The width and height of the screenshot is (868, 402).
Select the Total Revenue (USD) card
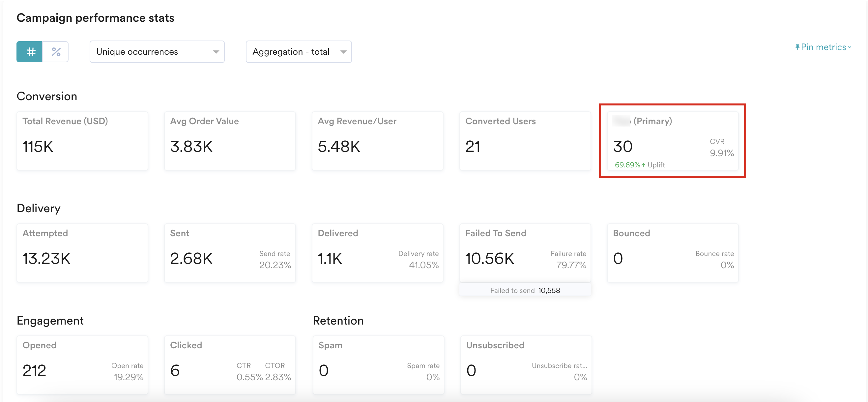click(82, 141)
